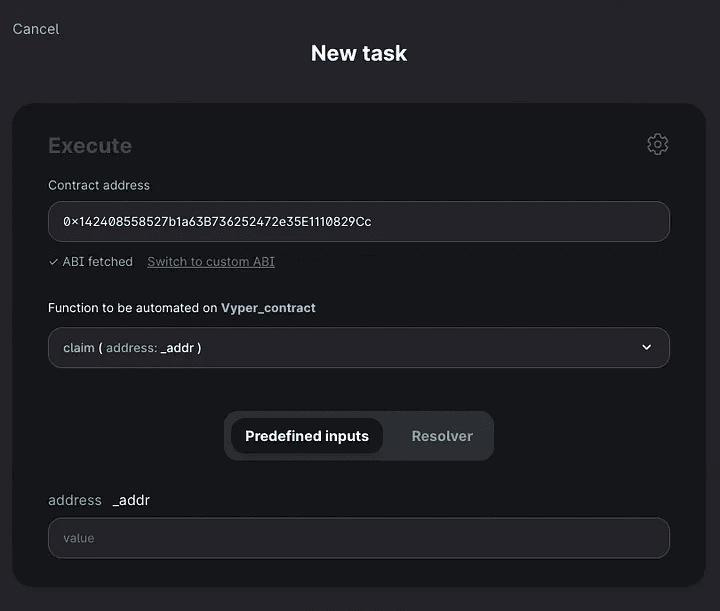Click the Switch to custom ABI link
Image resolution: width=720 pixels, height=611 pixels.
[211, 262]
